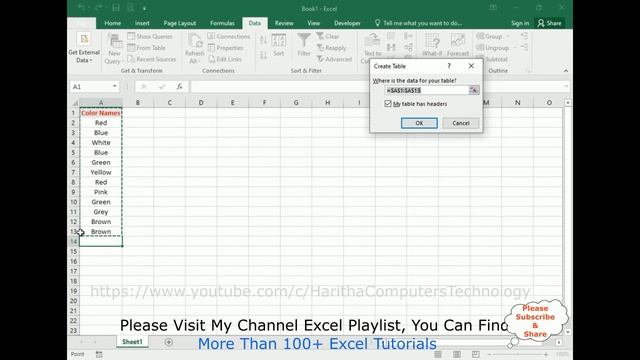Screen dimensions: 640x360
Task: Click the New Query icon
Action: pyautogui.click(x=114, y=49)
